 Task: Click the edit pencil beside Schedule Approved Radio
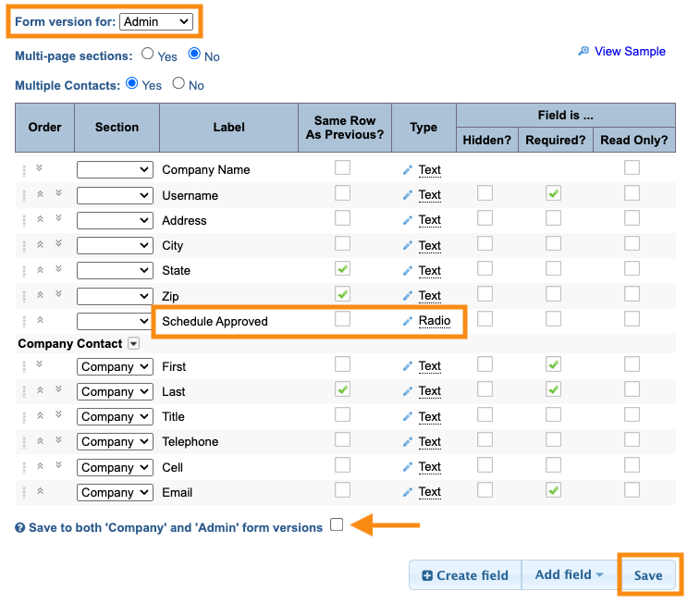coord(407,321)
